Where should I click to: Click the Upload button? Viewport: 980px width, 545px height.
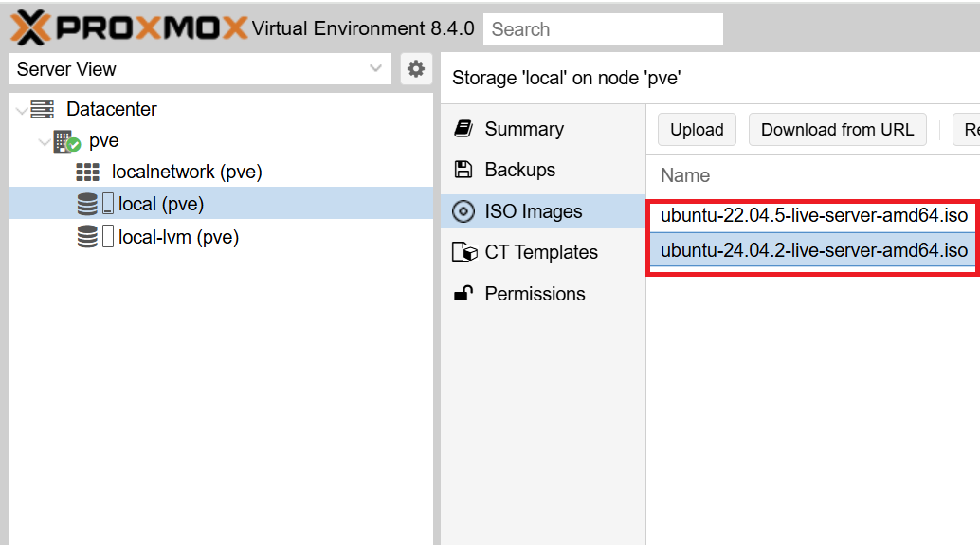(x=697, y=130)
